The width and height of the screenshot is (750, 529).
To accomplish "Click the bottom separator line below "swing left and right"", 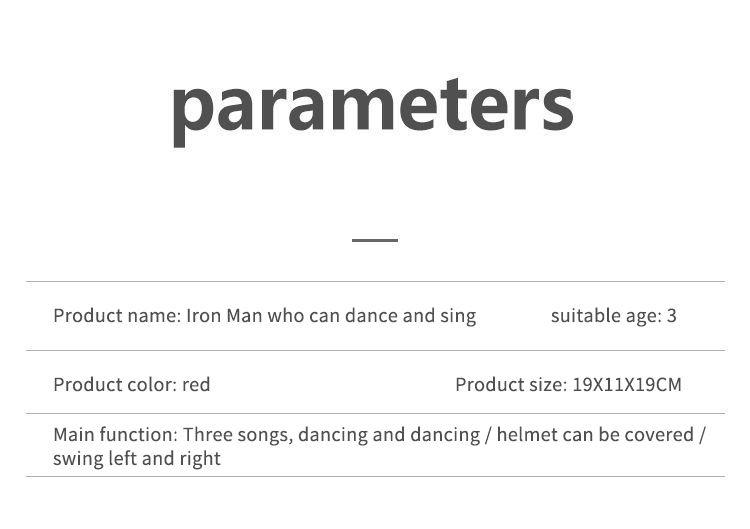I will (x=375, y=477).
